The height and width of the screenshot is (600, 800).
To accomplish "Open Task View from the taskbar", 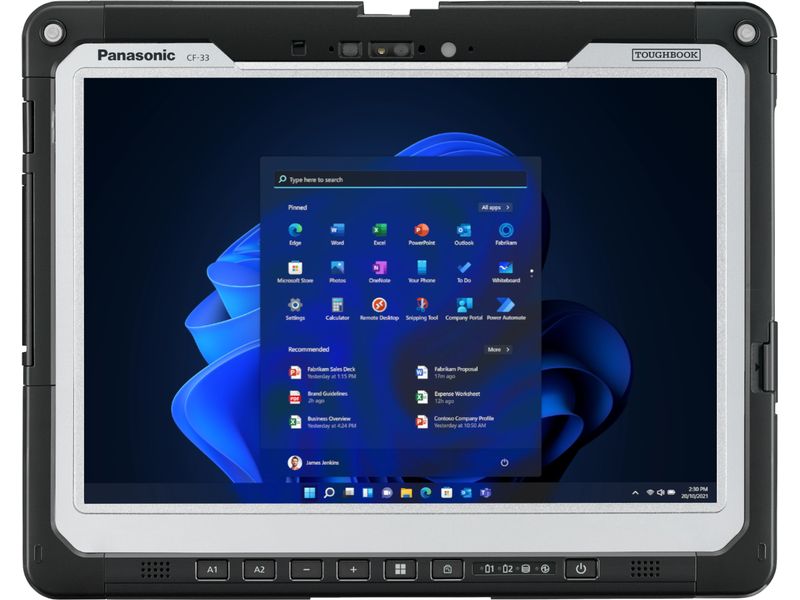I will click(349, 493).
